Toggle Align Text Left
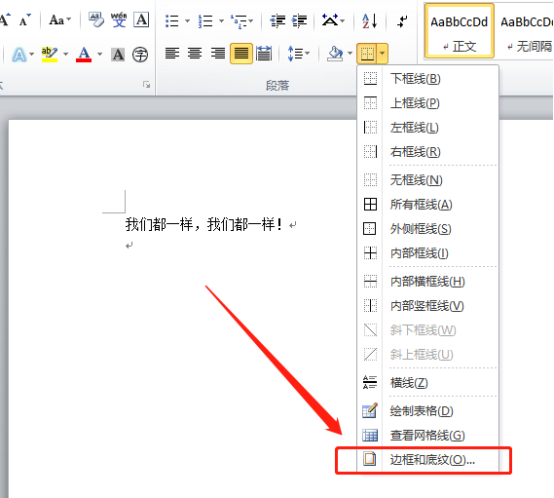The width and height of the screenshot is (554, 498). pos(172,53)
